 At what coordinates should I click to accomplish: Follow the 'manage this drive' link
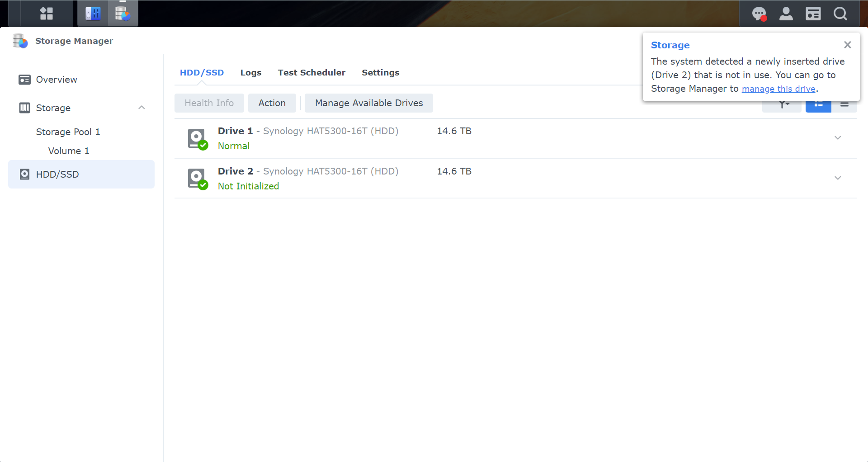point(778,89)
